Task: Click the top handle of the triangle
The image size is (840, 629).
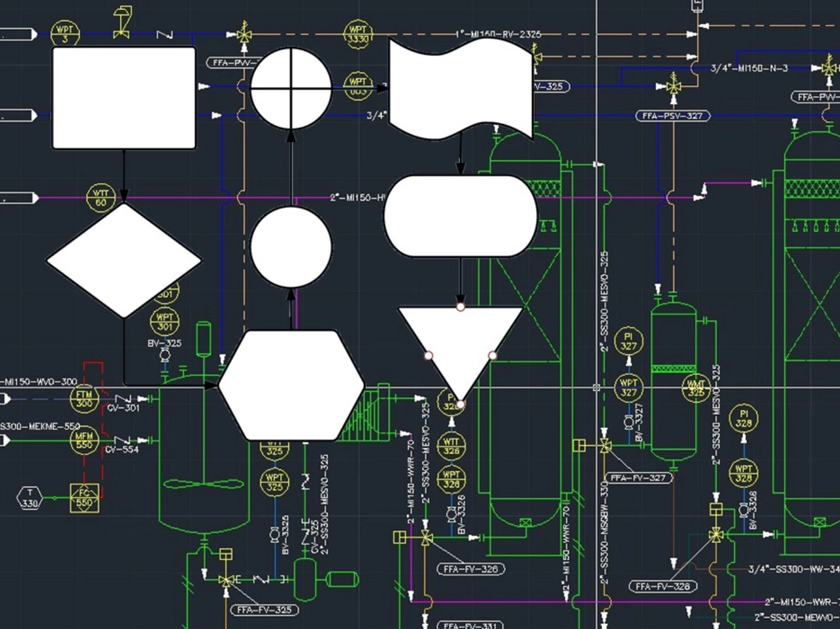Action: click(x=460, y=307)
